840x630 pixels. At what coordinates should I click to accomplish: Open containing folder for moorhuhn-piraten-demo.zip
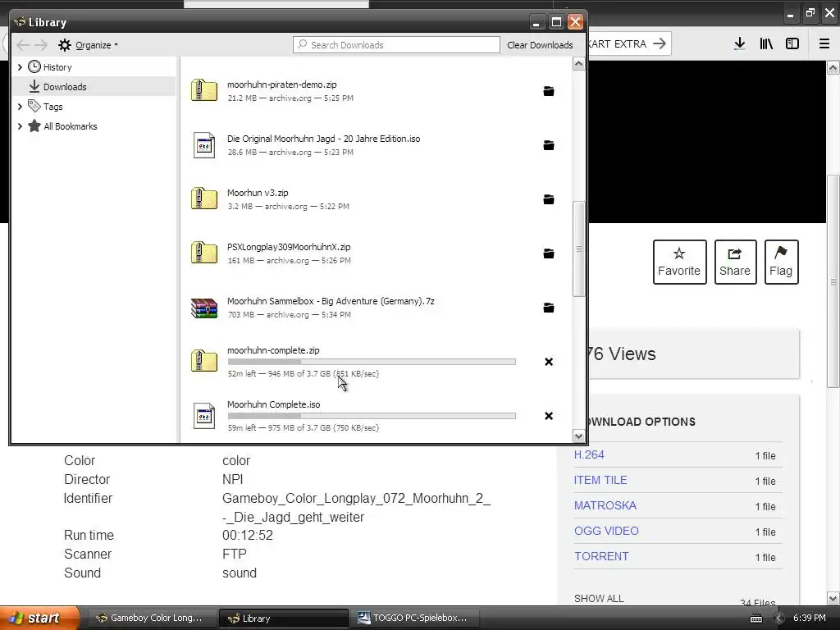tap(549, 91)
